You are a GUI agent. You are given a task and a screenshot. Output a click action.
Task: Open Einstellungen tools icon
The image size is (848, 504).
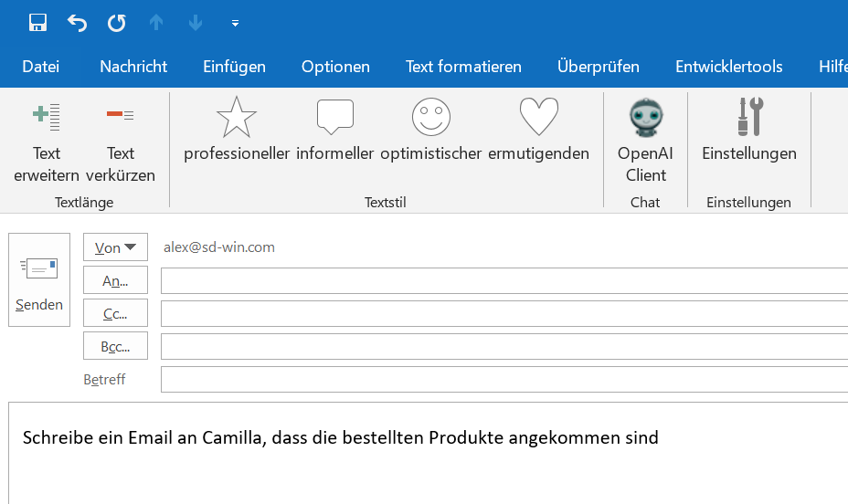point(750,116)
